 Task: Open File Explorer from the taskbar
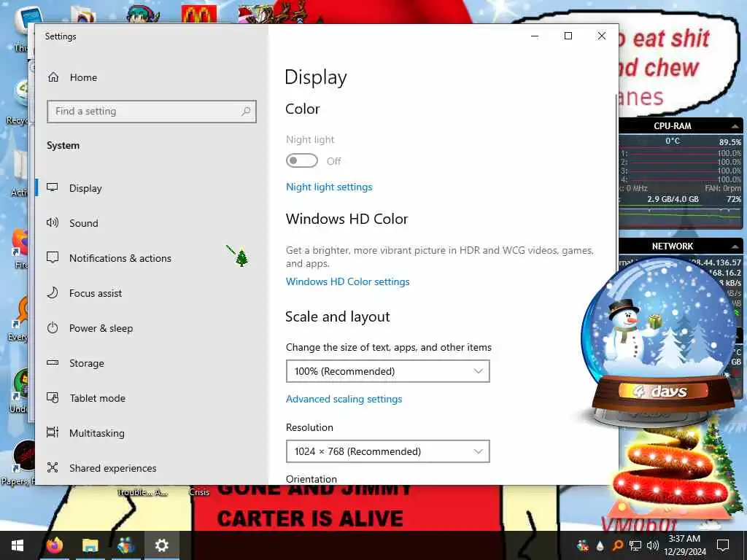(90, 545)
